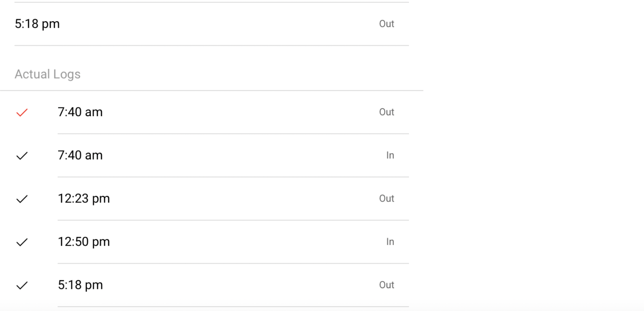Image resolution: width=644 pixels, height=311 pixels.
Task: Click the red checkmark beside 7:40 am Out
Action: point(22,113)
